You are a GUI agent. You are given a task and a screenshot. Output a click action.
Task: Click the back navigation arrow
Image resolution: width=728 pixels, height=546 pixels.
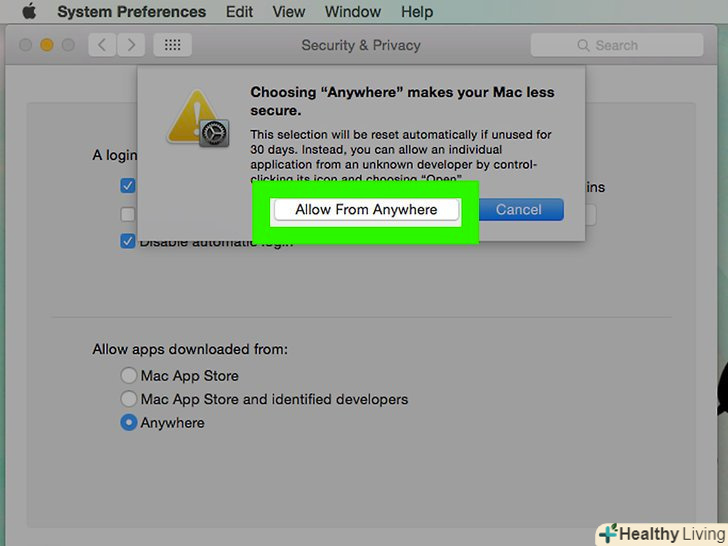click(x=102, y=45)
